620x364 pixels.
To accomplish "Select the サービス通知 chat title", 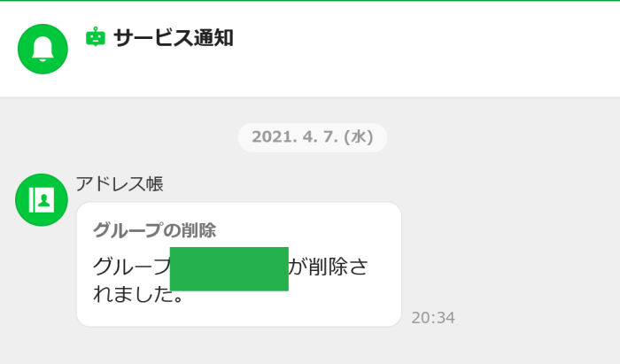I will coord(174,38).
